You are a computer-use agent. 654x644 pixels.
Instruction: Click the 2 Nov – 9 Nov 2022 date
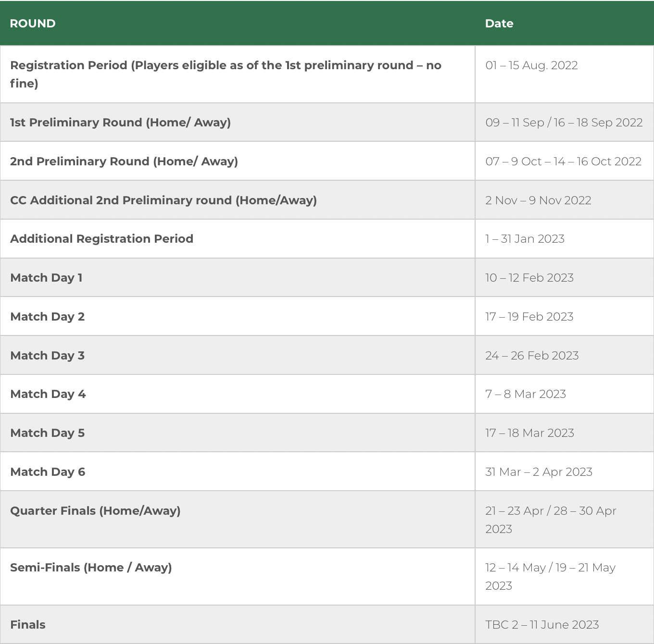538,200
